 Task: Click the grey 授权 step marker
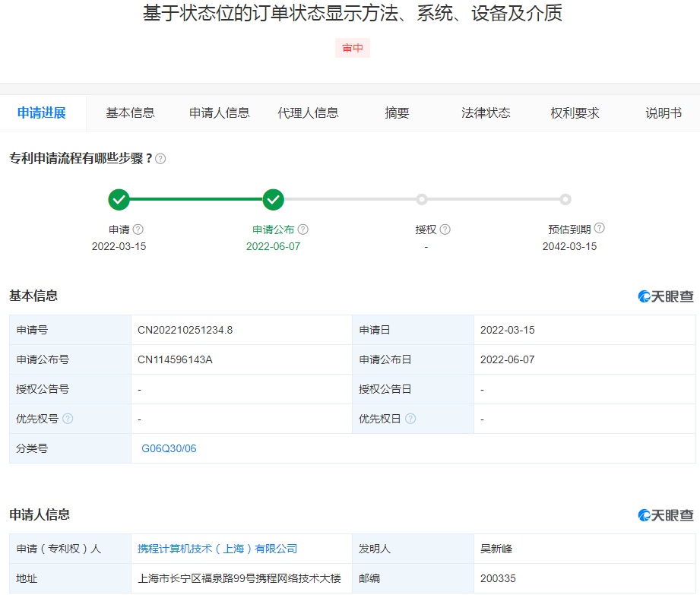coord(422,200)
